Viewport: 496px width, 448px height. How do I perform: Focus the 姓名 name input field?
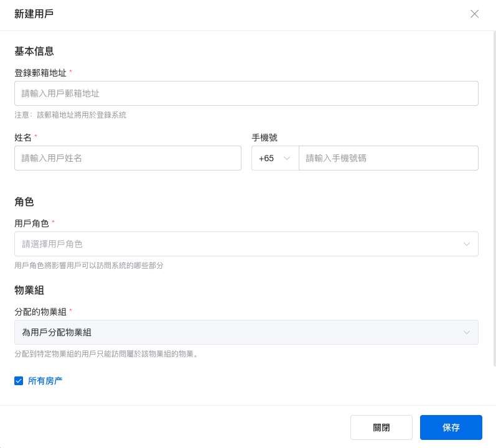(x=128, y=158)
